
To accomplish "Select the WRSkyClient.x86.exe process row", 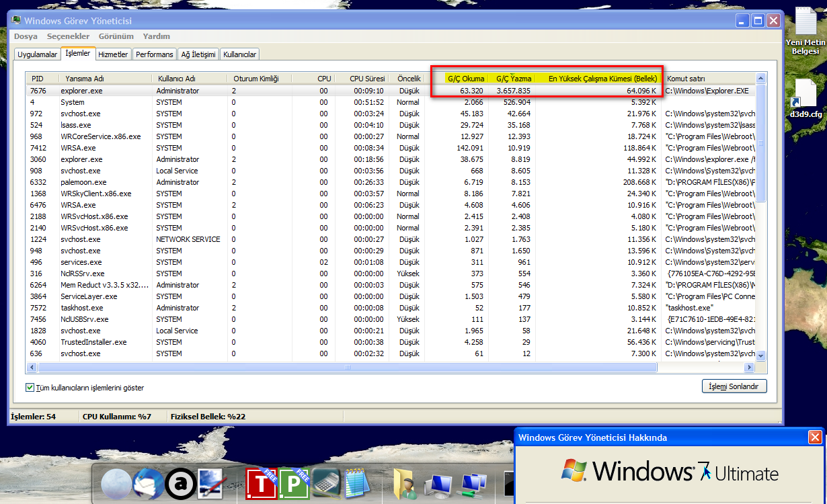I will click(x=391, y=194).
